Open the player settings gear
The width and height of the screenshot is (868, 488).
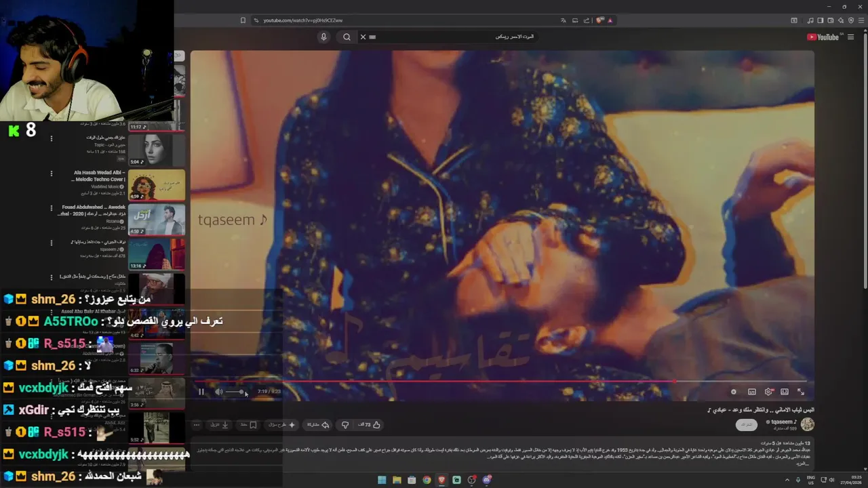pos(768,392)
